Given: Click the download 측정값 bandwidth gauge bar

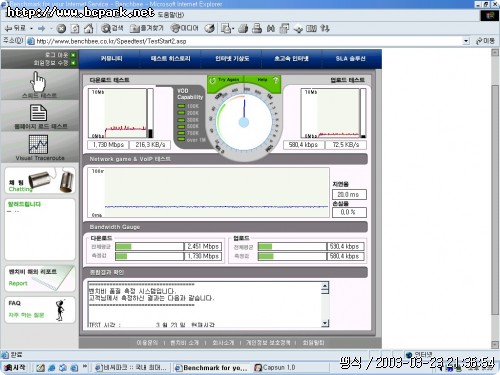Looking at the screenshot, I should coord(149,256).
